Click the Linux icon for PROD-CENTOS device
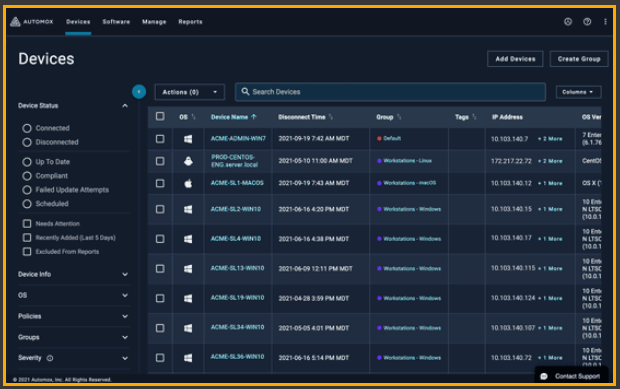Screen dimensions: 620x389 [188, 161]
